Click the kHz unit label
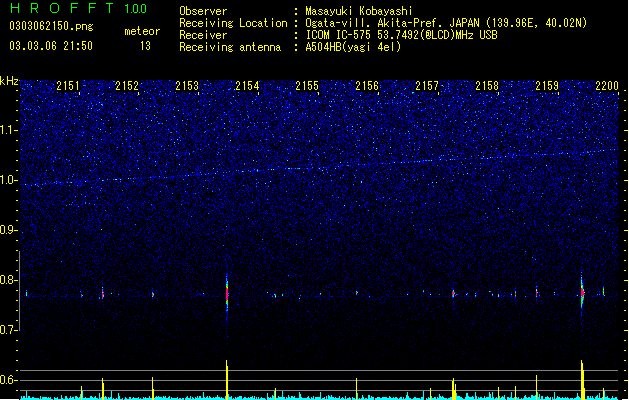Image resolution: width=629 pixels, height=400 pixels. point(9,81)
